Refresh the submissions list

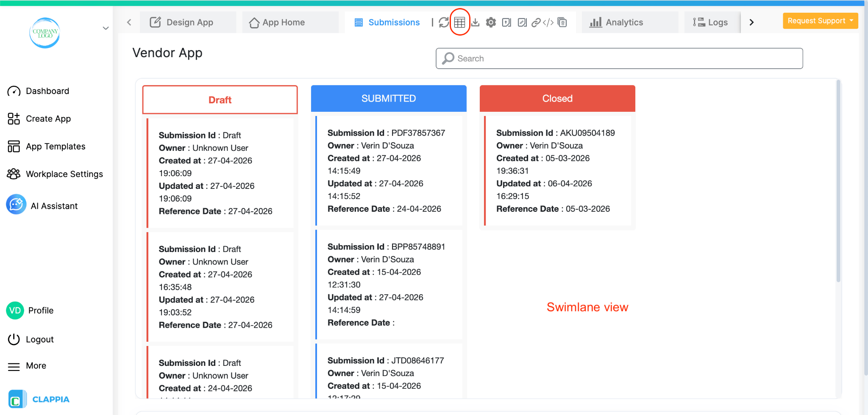[443, 22]
